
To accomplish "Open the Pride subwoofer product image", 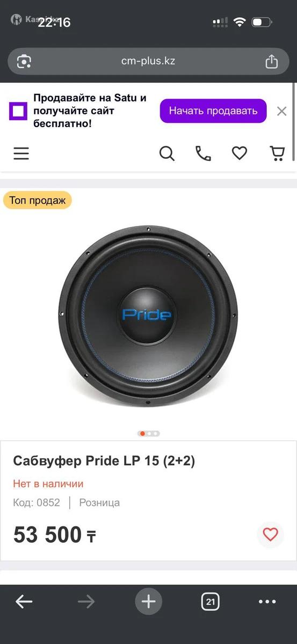I will click(x=148, y=316).
